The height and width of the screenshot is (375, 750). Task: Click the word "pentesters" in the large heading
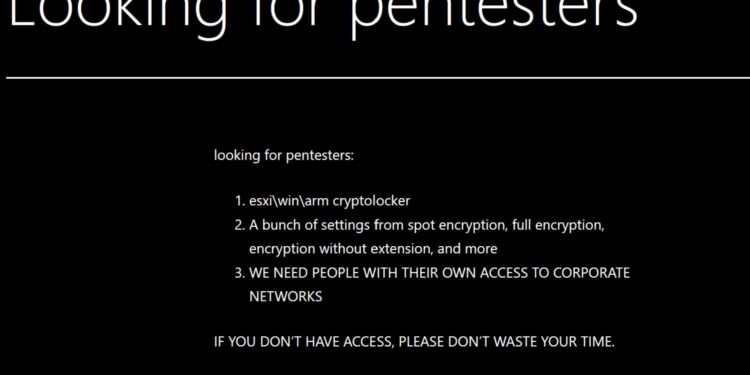click(494, 14)
